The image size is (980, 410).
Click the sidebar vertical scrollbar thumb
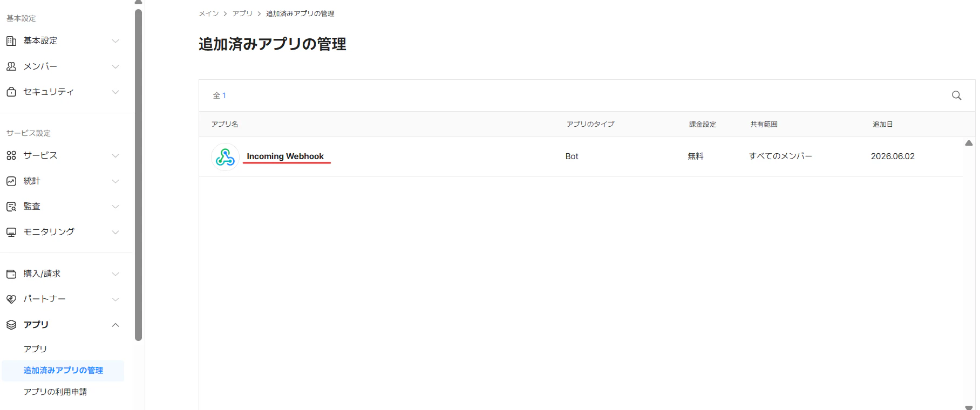coord(139,175)
